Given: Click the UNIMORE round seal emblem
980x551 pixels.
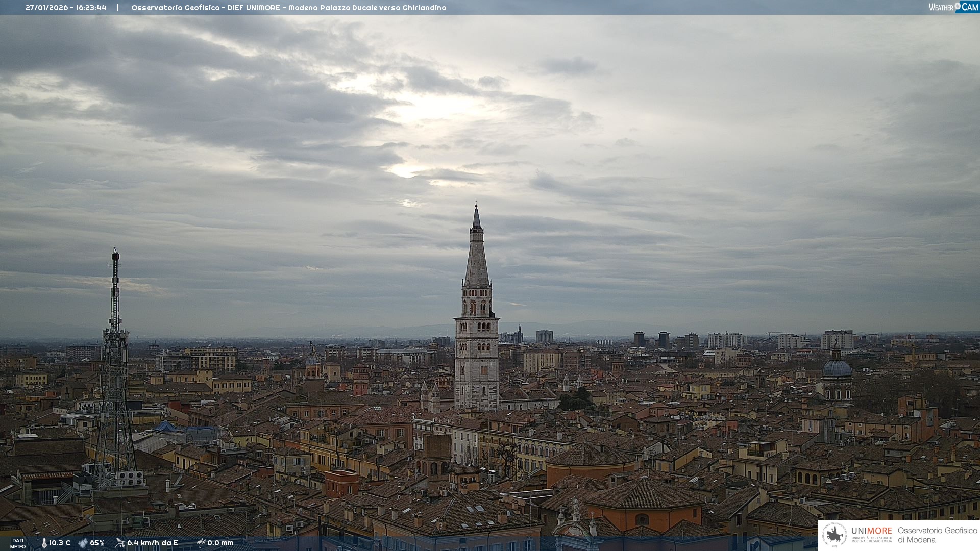Looking at the screenshot, I should click(834, 535).
